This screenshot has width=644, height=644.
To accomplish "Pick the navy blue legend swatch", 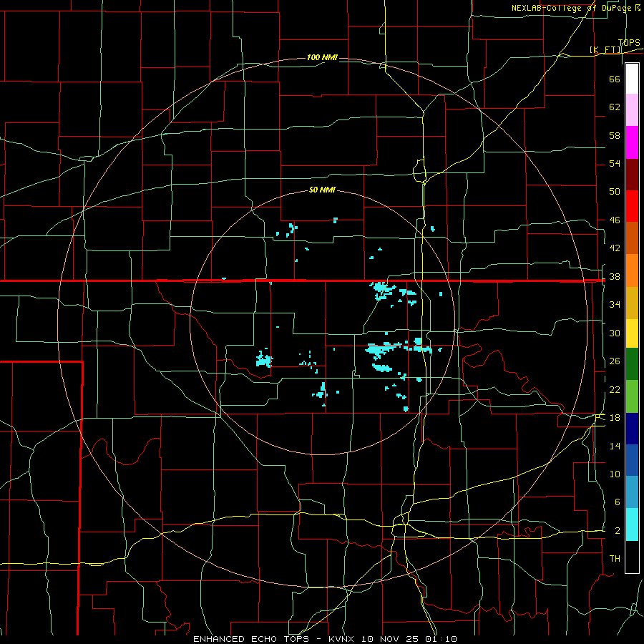I will point(632,429).
